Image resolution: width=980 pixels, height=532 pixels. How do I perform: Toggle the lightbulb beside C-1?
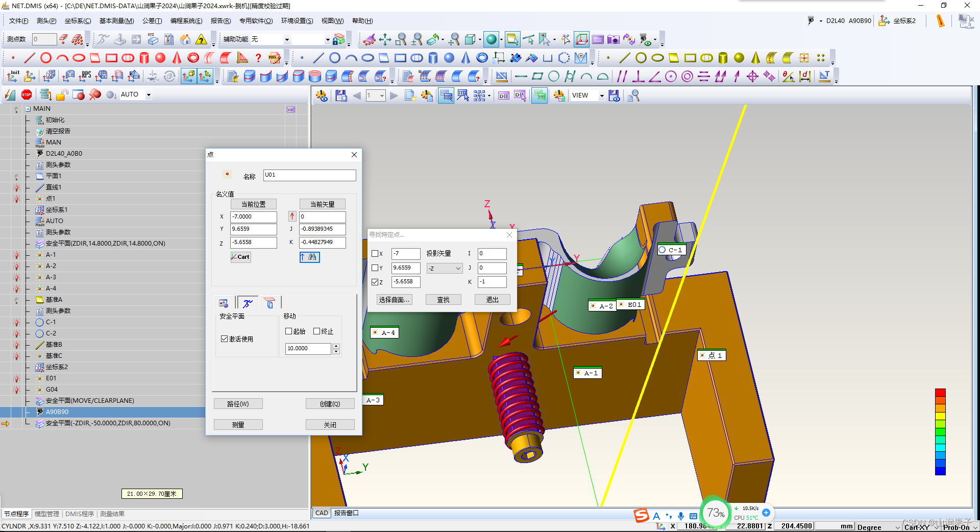tap(16, 322)
